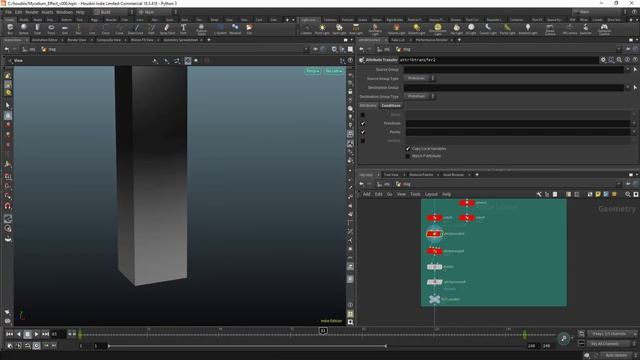Image resolution: width=640 pixels, height=360 pixels.
Task: Uncheck Copy Local Variables
Action: click(407, 149)
